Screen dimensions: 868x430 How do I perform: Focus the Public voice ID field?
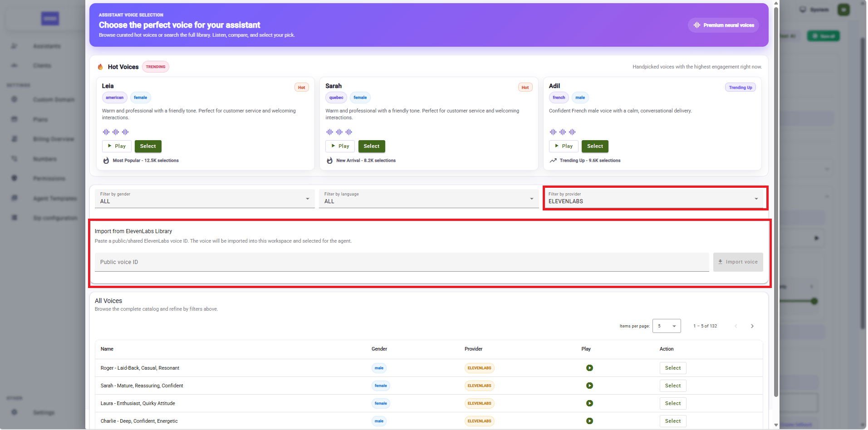click(x=402, y=262)
